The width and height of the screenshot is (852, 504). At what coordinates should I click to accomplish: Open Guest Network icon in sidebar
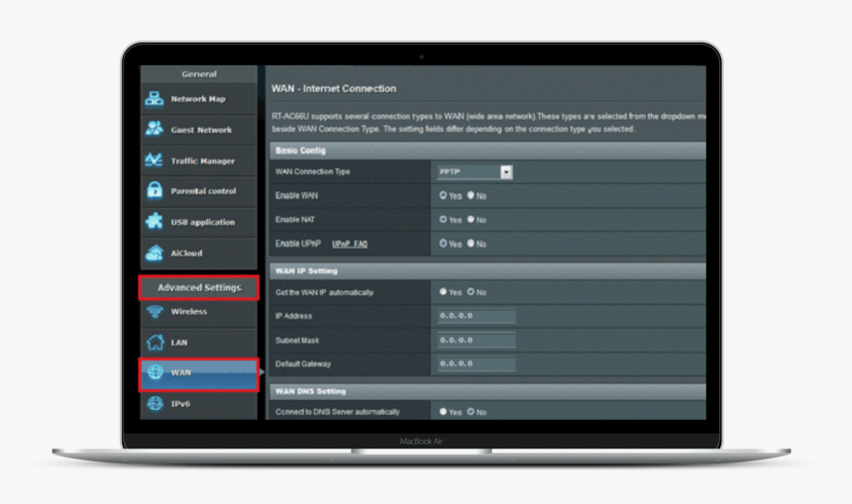[x=155, y=129]
